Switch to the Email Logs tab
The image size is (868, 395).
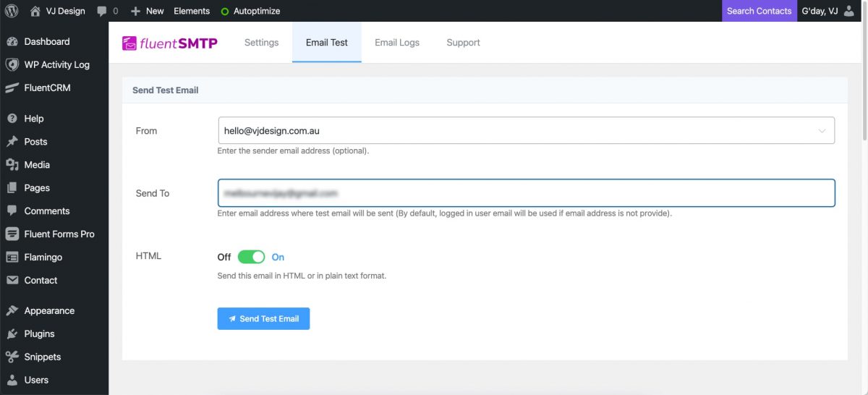pos(397,43)
